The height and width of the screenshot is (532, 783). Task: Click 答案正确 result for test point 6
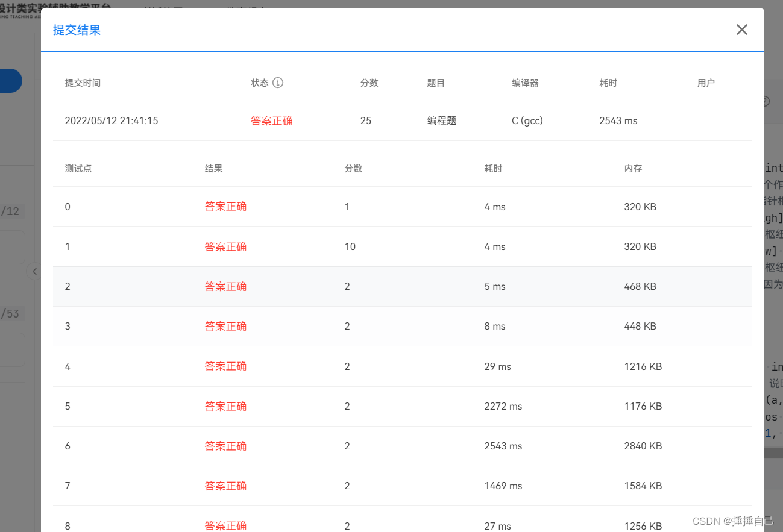coord(225,446)
